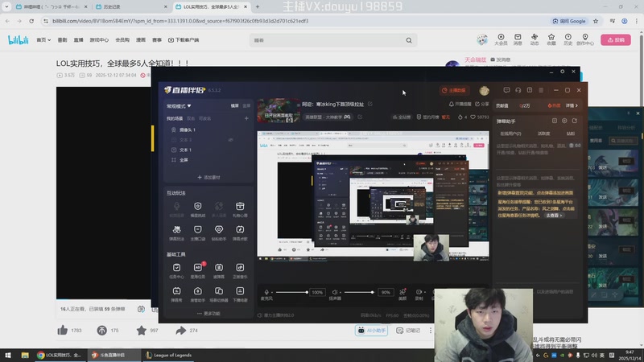Image resolution: width=644 pixels, height=362 pixels.
Task: Share the Bilibili video arrow icon
Action: pos(180,330)
